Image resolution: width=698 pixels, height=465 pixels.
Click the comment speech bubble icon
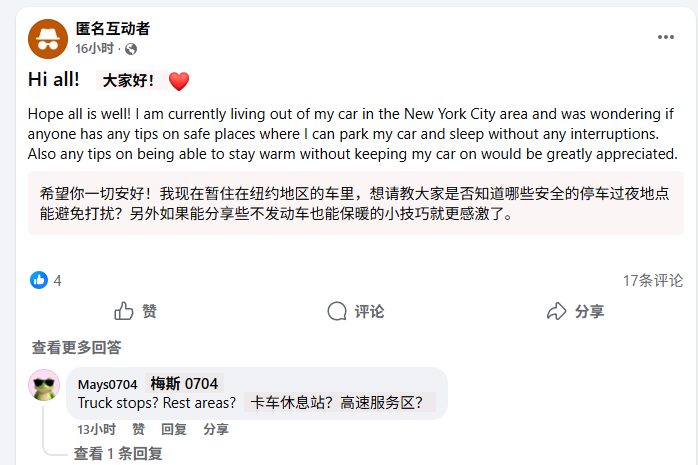click(x=337, y=312)
